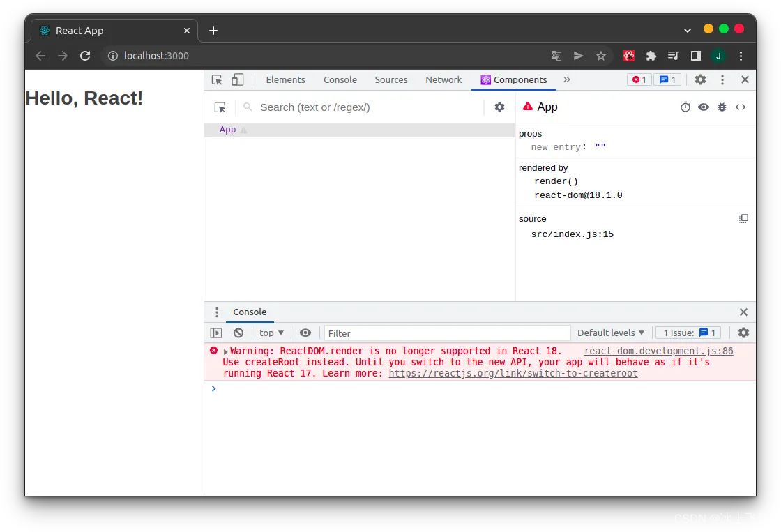Go forward to next page
Viewport: 781px width, 532px height.
tap(63, 56)
